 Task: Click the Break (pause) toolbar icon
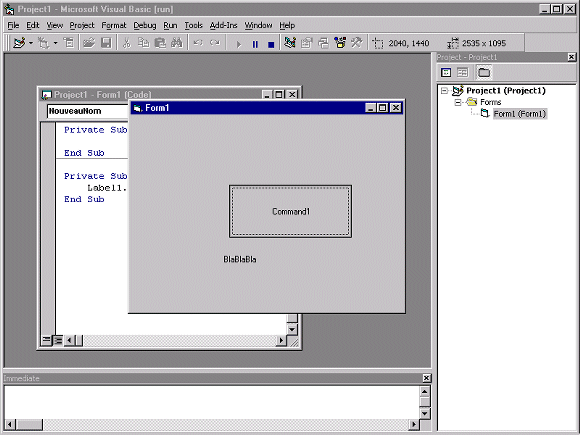[255, 44]
